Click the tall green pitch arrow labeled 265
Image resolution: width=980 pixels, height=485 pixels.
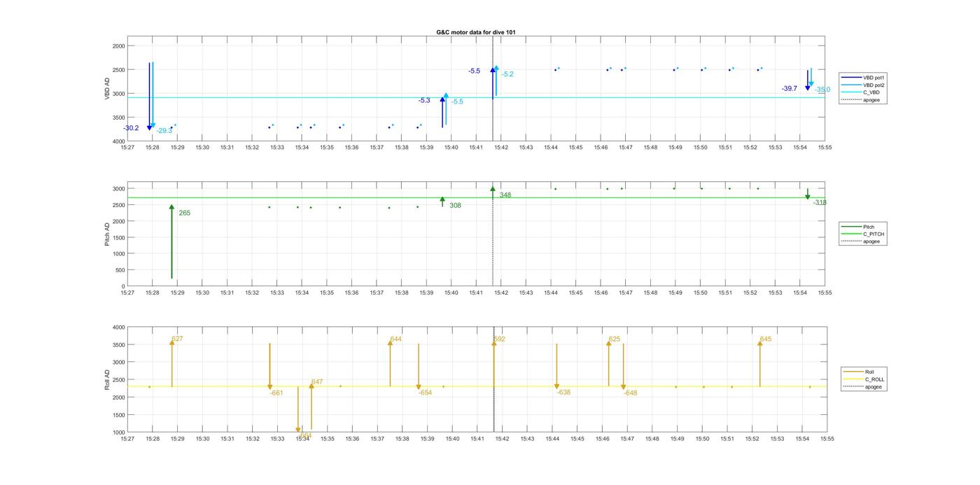point(171,241)
